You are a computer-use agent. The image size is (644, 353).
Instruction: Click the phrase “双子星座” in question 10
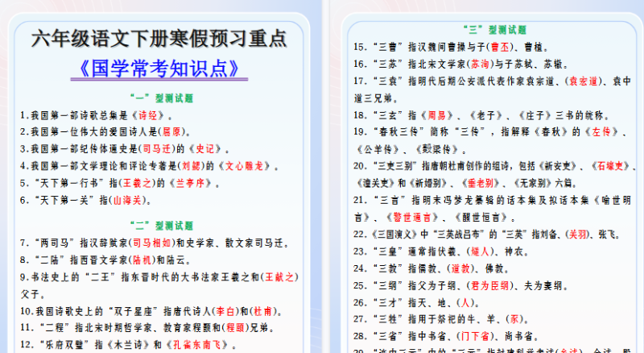tap(132, 311)
